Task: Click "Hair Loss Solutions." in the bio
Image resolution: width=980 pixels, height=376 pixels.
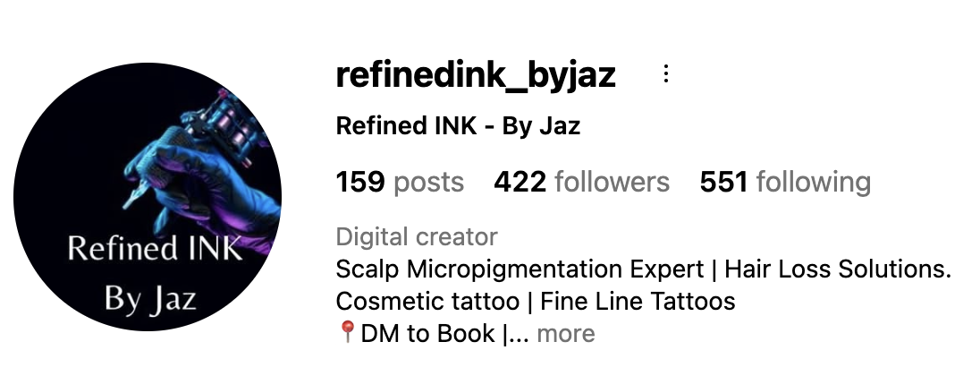Action: tap(838, 269)
